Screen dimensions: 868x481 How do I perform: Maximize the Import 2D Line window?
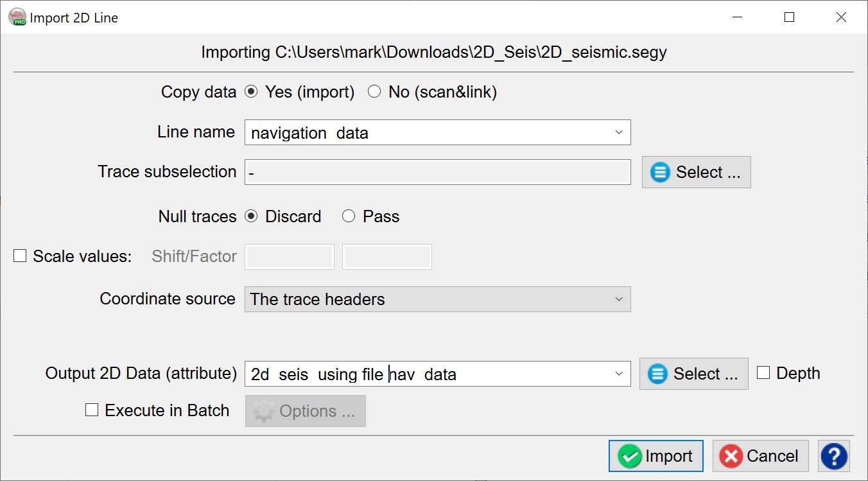pyautogui.click(x=790, y=17)
